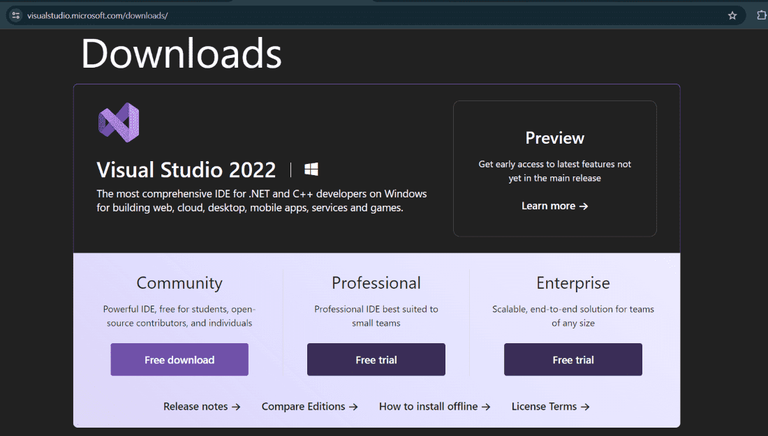Open the browser extensions puzzle icon
The width and height of the screenshot is (768, 436).
(x=759, y=16)
